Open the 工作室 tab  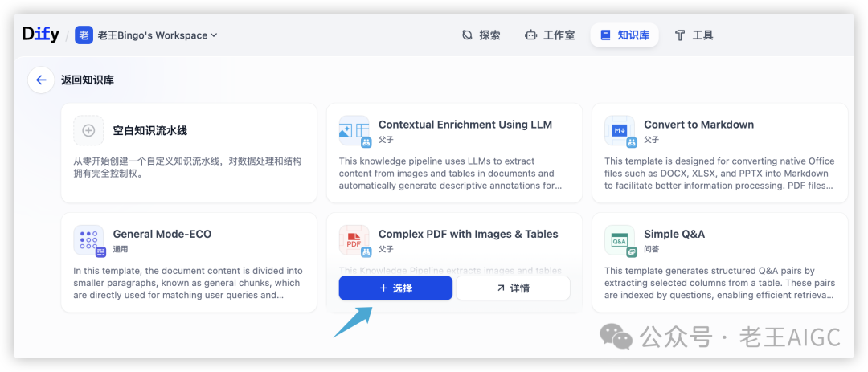550,35
